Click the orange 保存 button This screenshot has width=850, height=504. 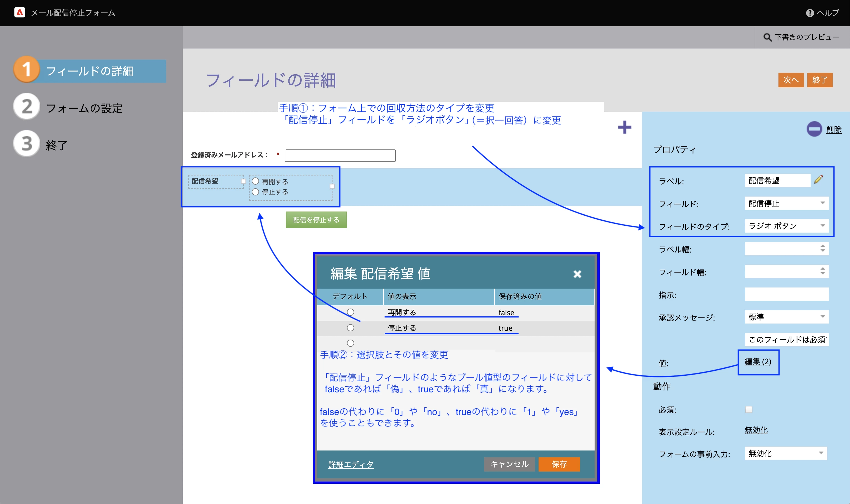pos(559,464)
